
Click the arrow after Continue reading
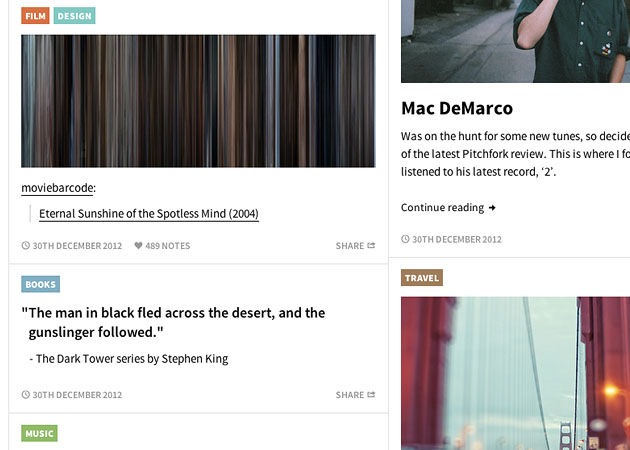point(492,208)
